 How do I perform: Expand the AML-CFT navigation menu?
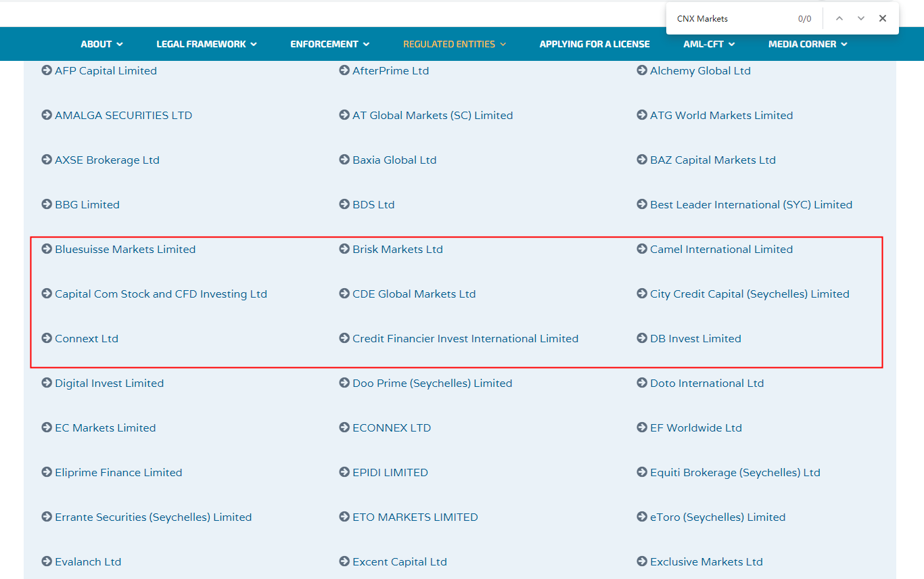click(x=709, y=44)
